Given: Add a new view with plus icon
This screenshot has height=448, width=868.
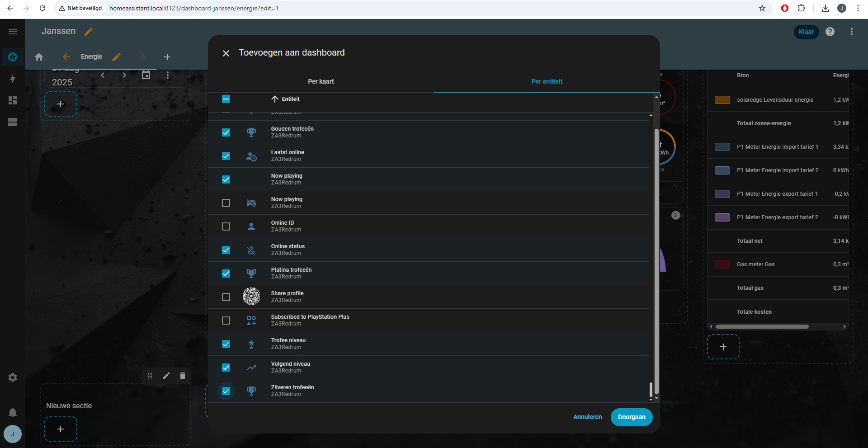Looking at the screenshot, I should (x=167, y=57).
